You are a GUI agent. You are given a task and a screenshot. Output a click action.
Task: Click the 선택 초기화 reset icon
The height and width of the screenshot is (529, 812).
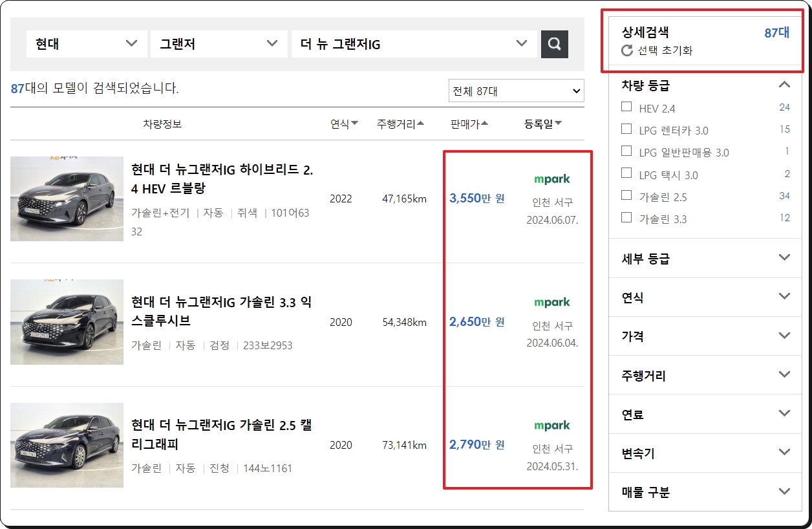[626, 50]
